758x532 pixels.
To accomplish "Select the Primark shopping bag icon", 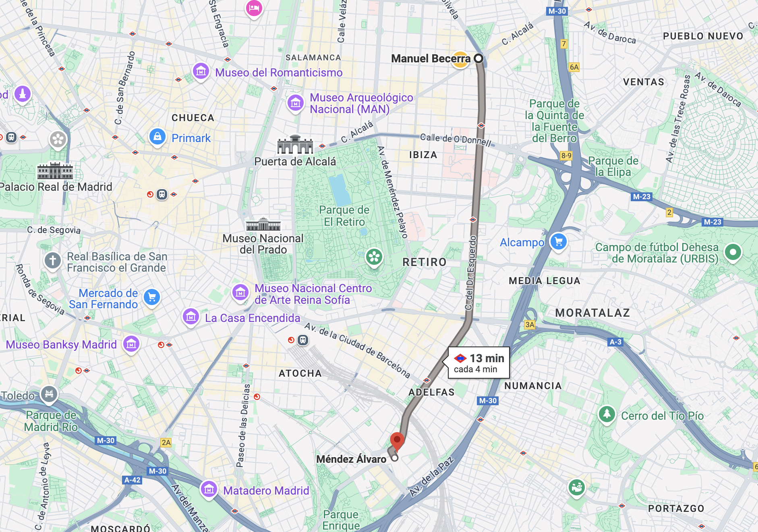I will tap(157, 137).
